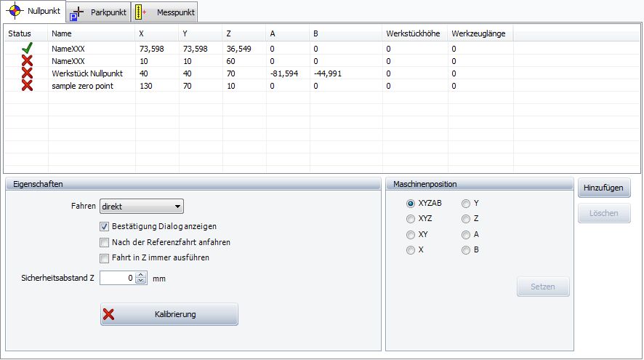
Task: Decrease Sicherheitsabstand Z with down arrow
Action: coord(141,281)
